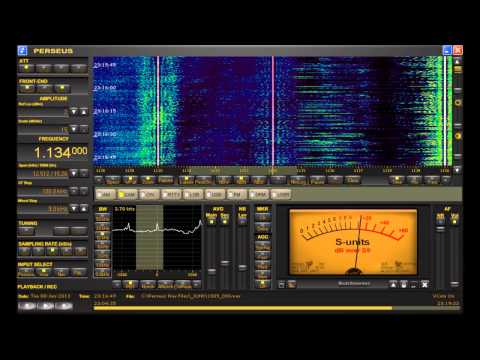Click the Perseus application icon in title bar
This screenshot has height=360, width=480.
coord(22,51)
